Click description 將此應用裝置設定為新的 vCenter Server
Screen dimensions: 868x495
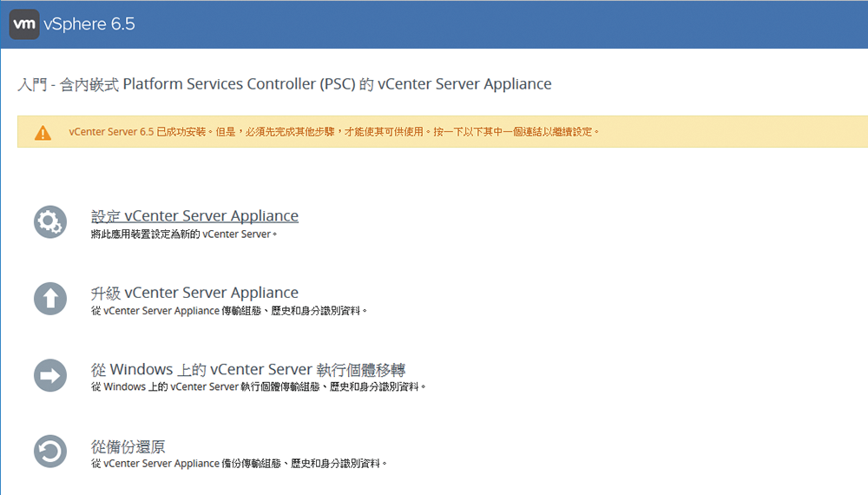point(184,234)
